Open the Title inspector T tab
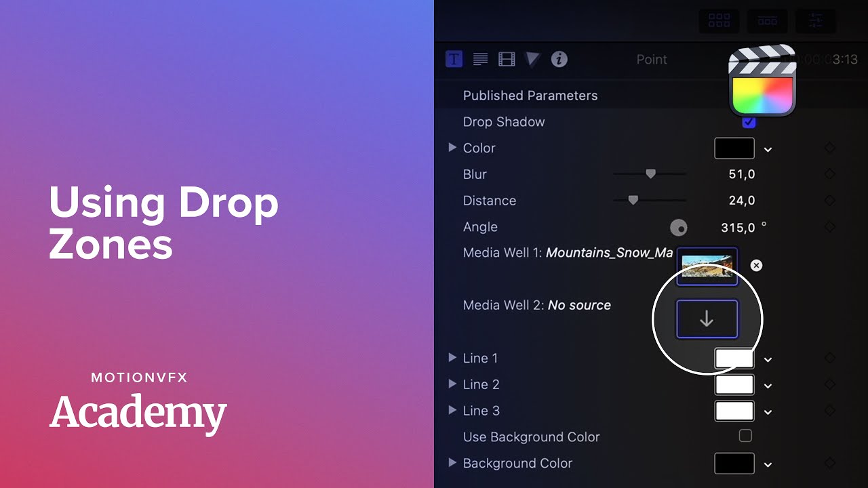The width and height of the screenshot is (868, 488). [454, 59]
